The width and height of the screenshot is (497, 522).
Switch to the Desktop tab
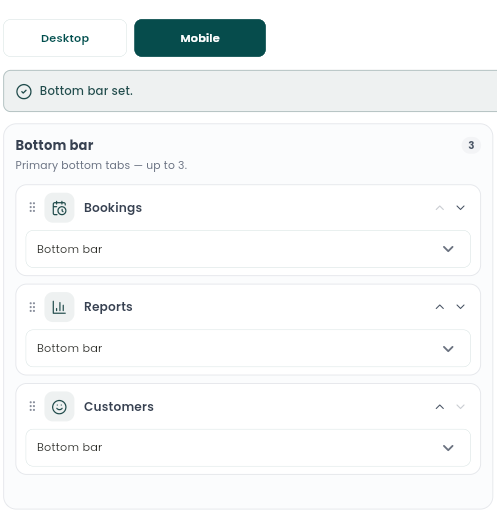tap(65, 38)
